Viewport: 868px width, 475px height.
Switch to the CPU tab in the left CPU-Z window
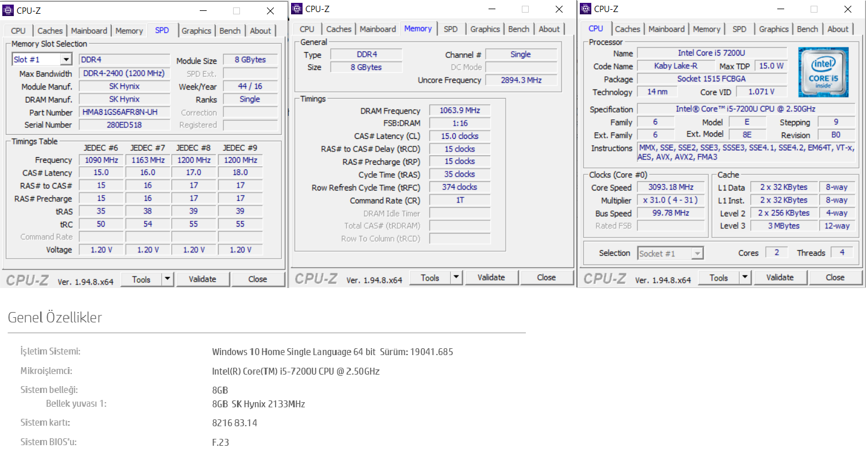pyautogui.click(x=18, y=31)
